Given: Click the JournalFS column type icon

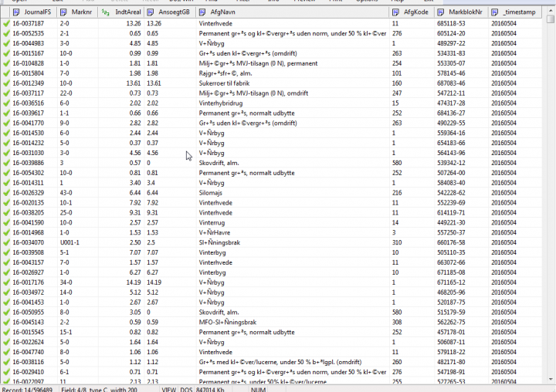Looking at the screenshot, I should coord(19,12).
